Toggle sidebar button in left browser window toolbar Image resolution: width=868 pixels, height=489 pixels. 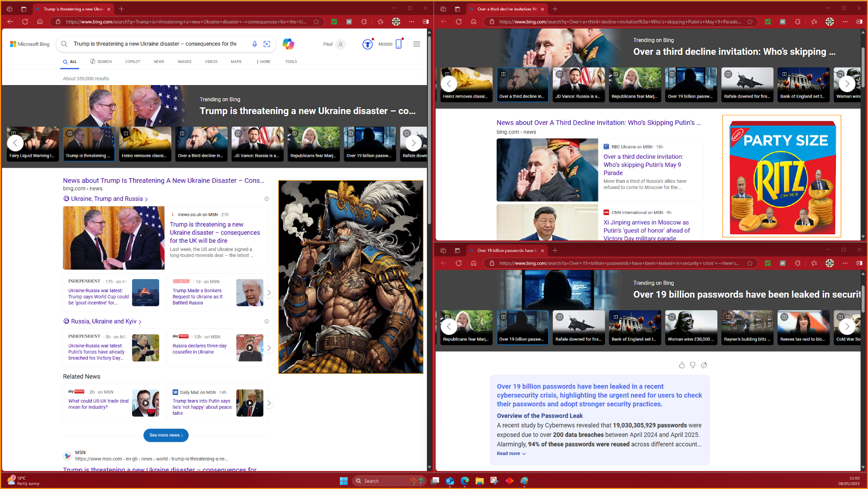pos(426,21)
